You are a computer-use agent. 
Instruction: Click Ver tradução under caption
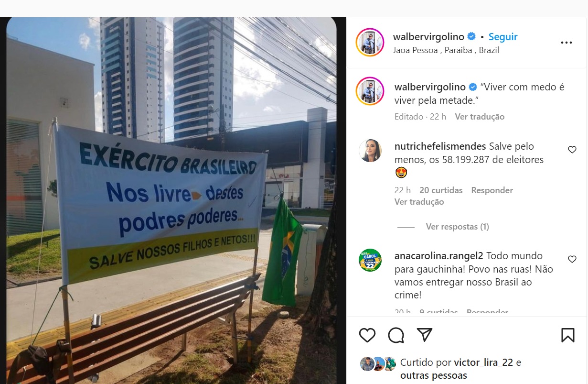coord(480,117)
